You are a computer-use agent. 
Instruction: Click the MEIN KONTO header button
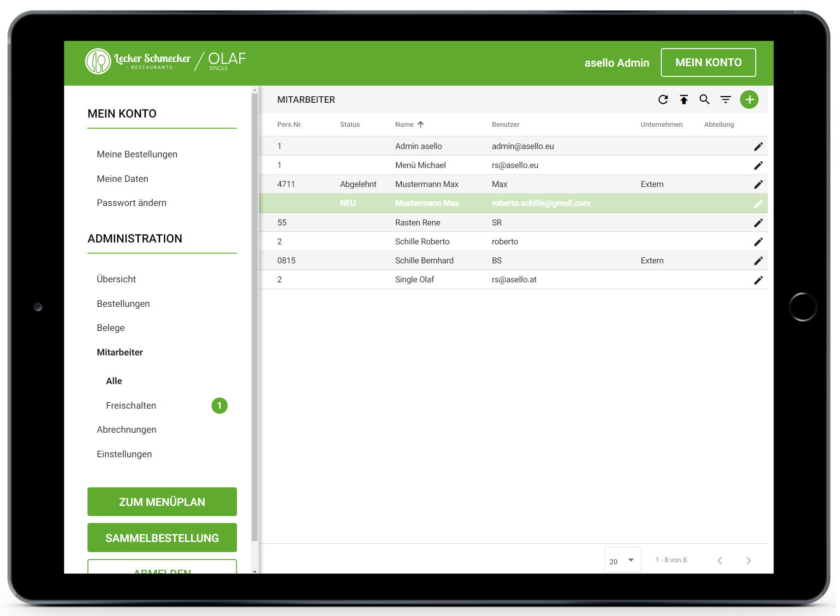pyautogui.click(x=708, y=62)
